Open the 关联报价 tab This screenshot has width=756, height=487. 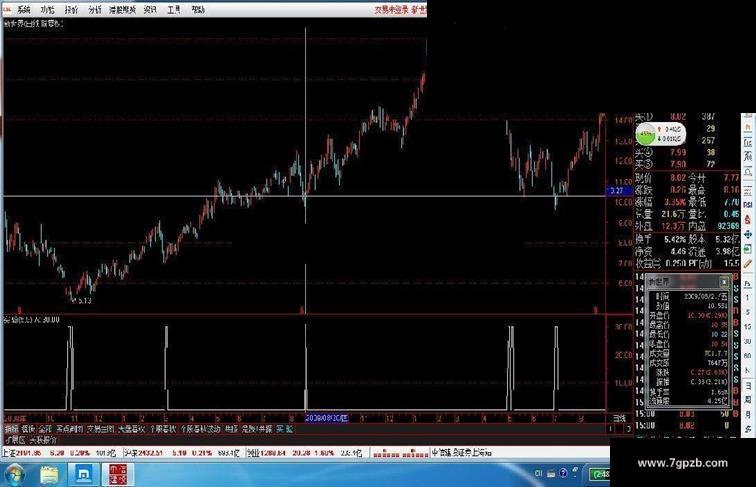coord(43,440)
